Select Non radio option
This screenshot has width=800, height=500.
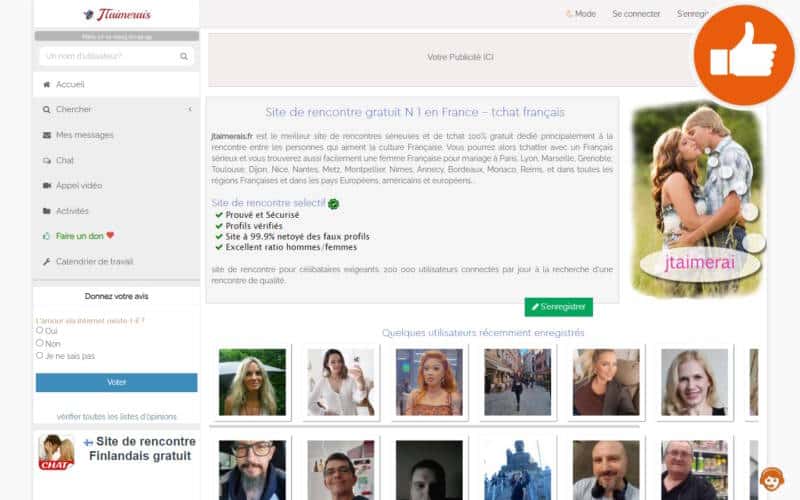(39, 343)
